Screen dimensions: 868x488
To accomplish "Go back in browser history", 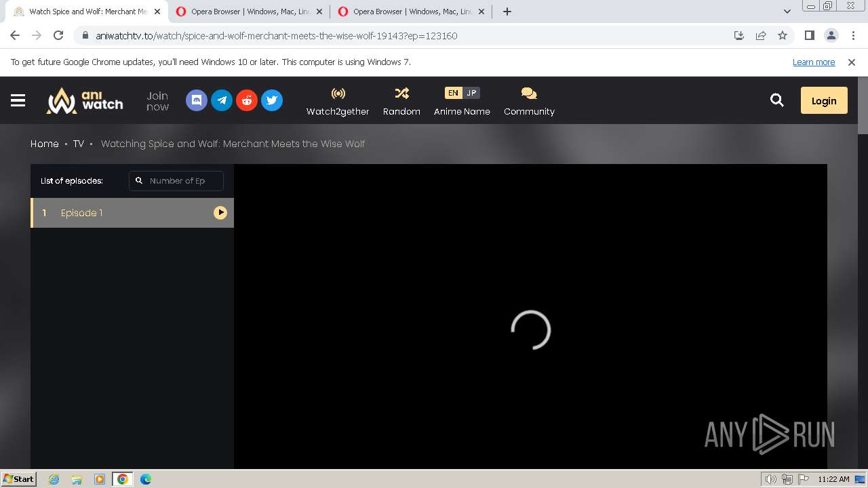I will 15,35.
